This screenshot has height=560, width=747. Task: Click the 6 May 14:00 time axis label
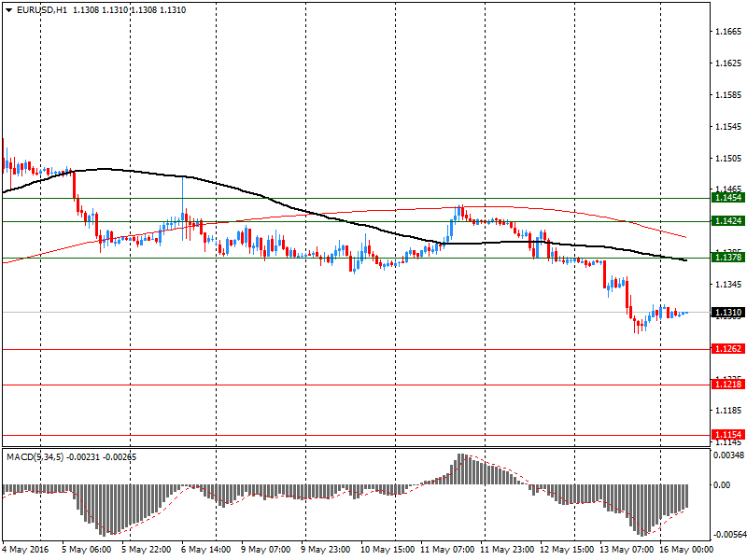click(x=205, y=550)
